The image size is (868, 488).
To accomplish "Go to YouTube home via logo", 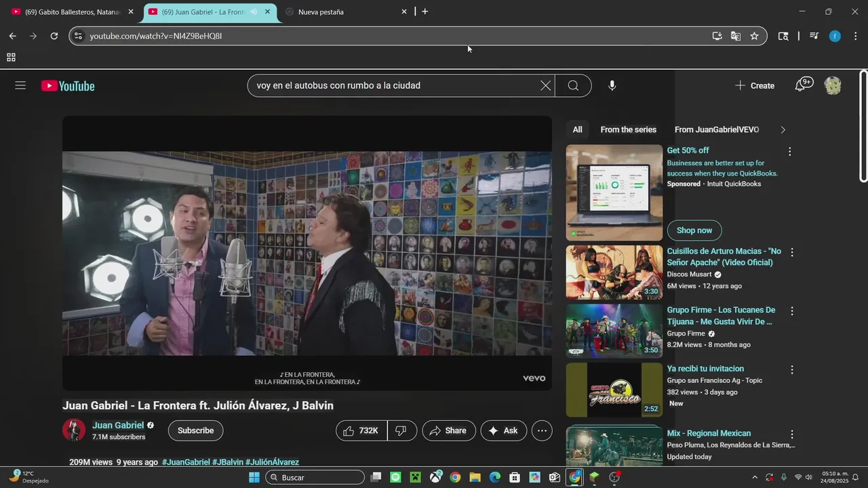I will pyautogui.click(x=68, y=86).
